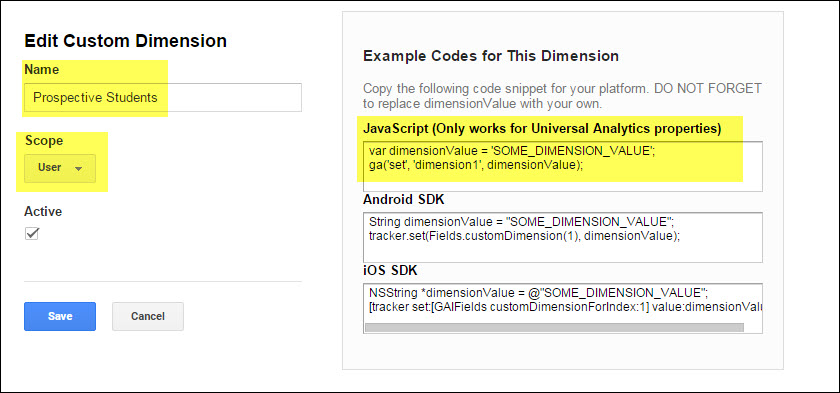Click the line "ga('set', 'dimension1', dimensionValue);"
The image size is (840, 393).
[x=476, y=165]
